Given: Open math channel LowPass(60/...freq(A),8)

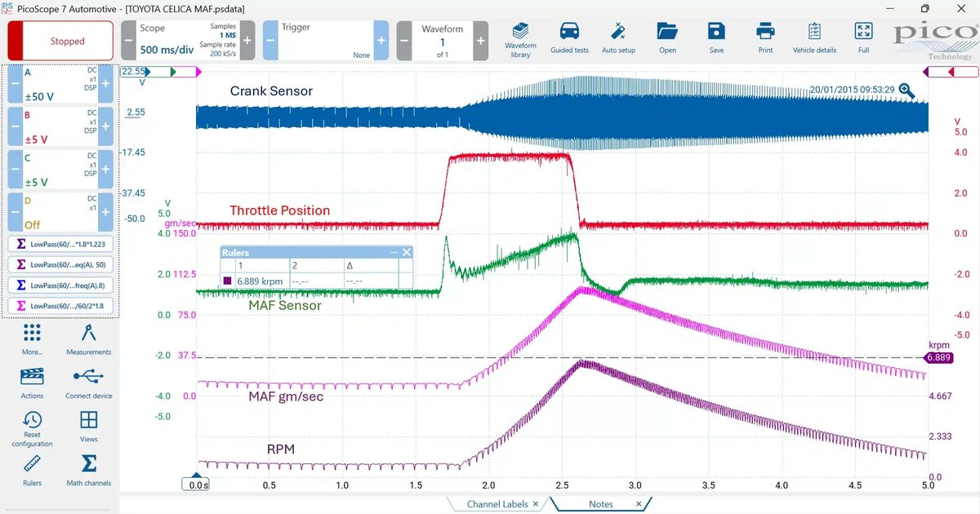Looking at the screenshot, I should click(61, 286).
